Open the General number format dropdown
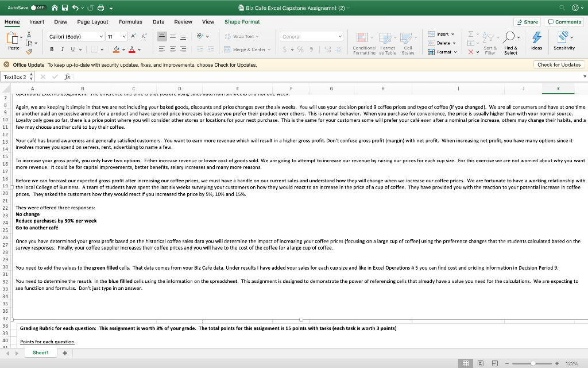The height and width of the screenshot is (368, 588). tap(340, 36)
